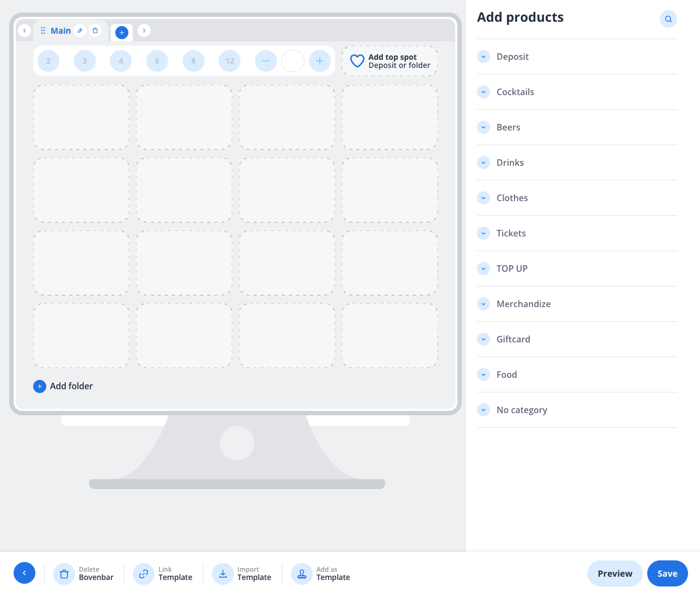This screenshot has height=593, width=700.
Task: Click the blue plus to add a new page
Action: [x=121, y=32]
